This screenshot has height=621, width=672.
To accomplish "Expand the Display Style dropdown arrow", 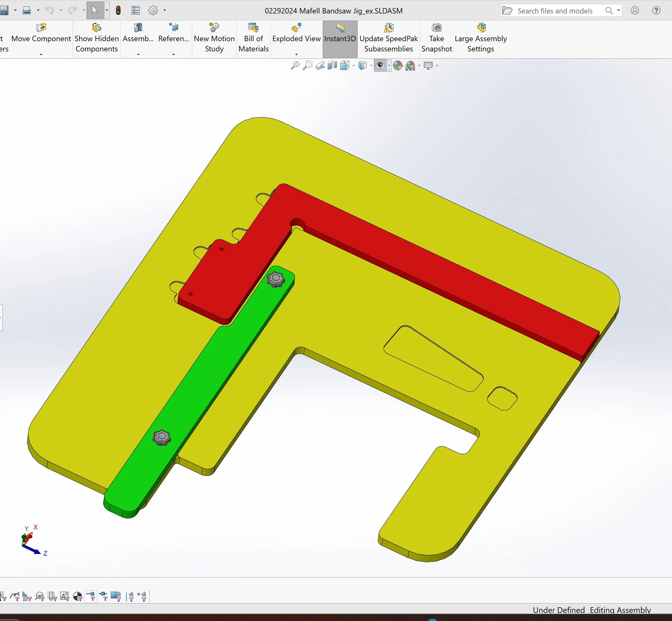I will tap(371, 66).
